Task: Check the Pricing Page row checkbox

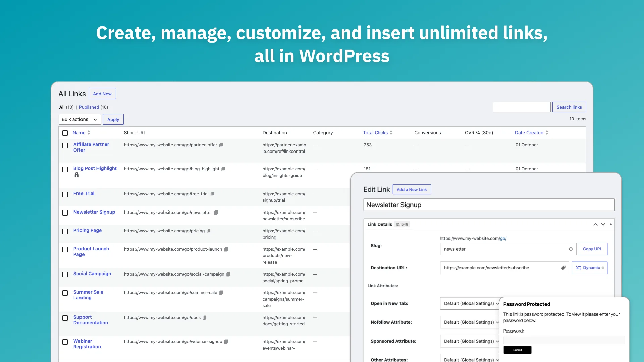Action: pyautogui.click(x=65, y=231)
